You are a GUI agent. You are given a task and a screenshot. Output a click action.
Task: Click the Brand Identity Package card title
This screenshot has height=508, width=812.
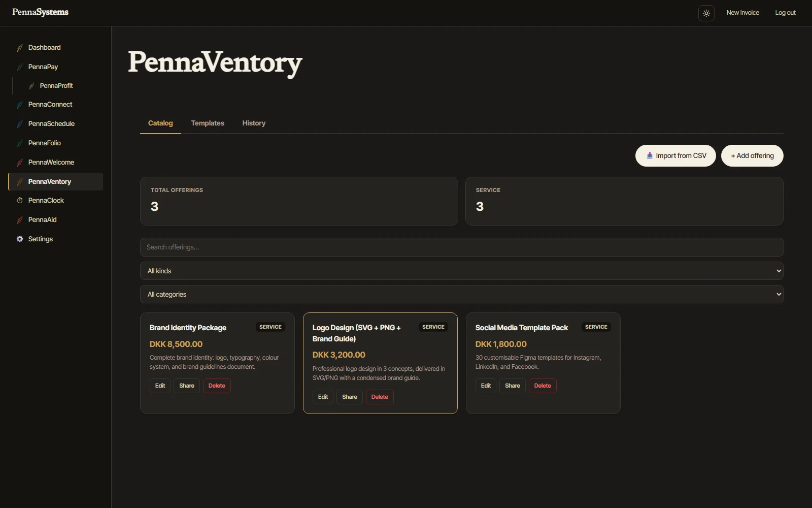point(188,328)
